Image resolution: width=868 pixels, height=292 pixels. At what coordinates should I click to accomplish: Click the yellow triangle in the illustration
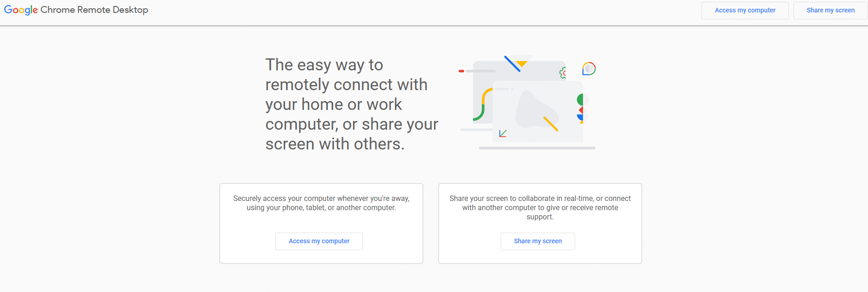[522, 63]
